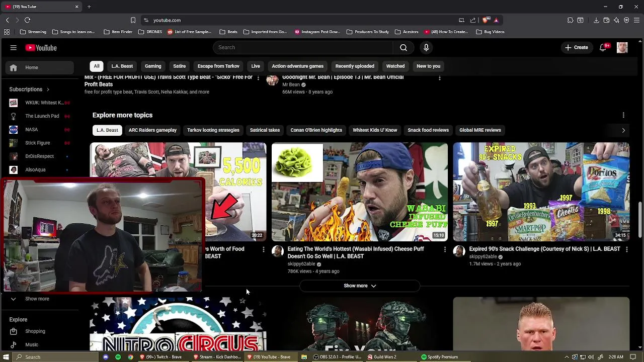Viewport: 644px width, 362px height.
Task: Open browser apps grid in bookmarks bar
Action: pyautogui.click(x=7, y=32)
